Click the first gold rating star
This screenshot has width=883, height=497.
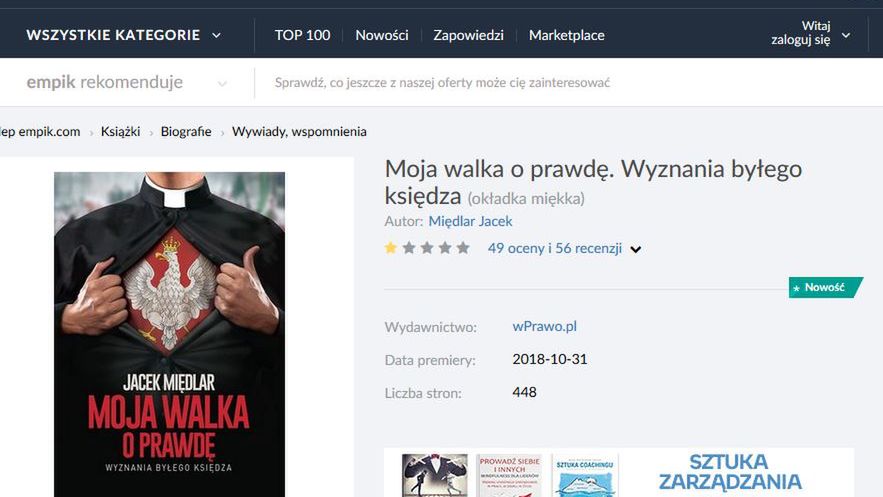pyautogui.click(x=391, y=248)
